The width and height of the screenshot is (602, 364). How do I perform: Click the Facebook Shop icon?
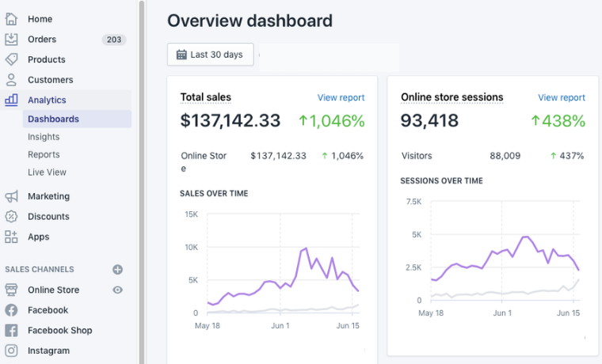click(11, 331)
